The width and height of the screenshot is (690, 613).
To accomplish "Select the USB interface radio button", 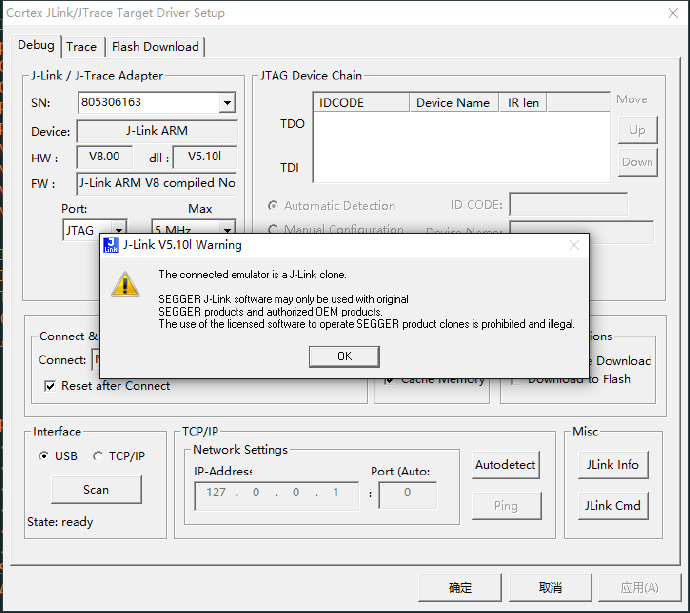I will (43, 456).
